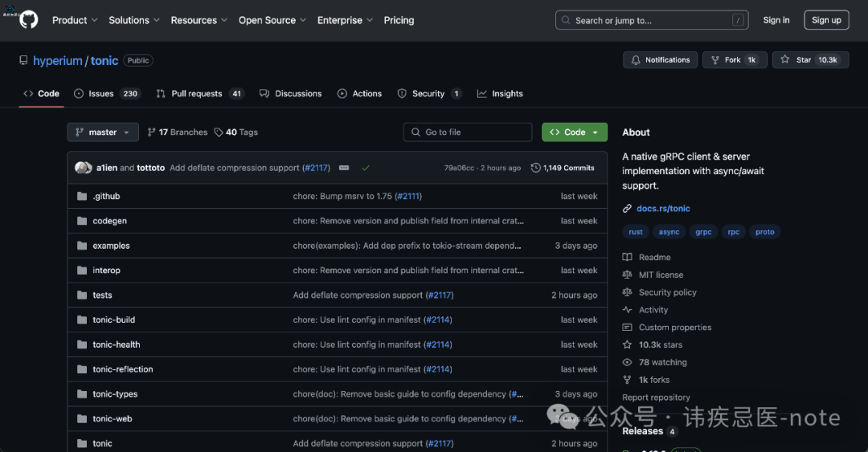Open the tests folder
The width and height of the screenshot is (868, 452).
pos(102,295)
